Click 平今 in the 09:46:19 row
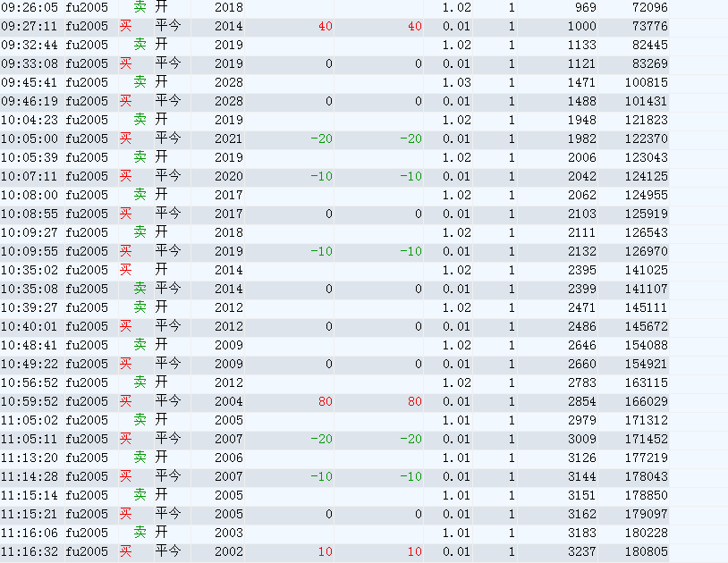Viewport: 728px width, 563px height. point(168,101)
